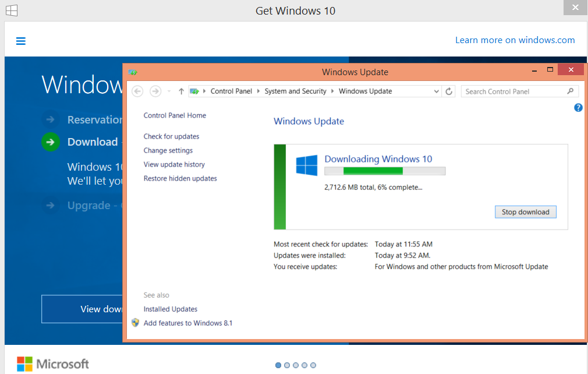Open recent locations dropdown next to forward arrow
This screenshot has width=588, height=374.
pyautogui.click(x=169, y=91)
